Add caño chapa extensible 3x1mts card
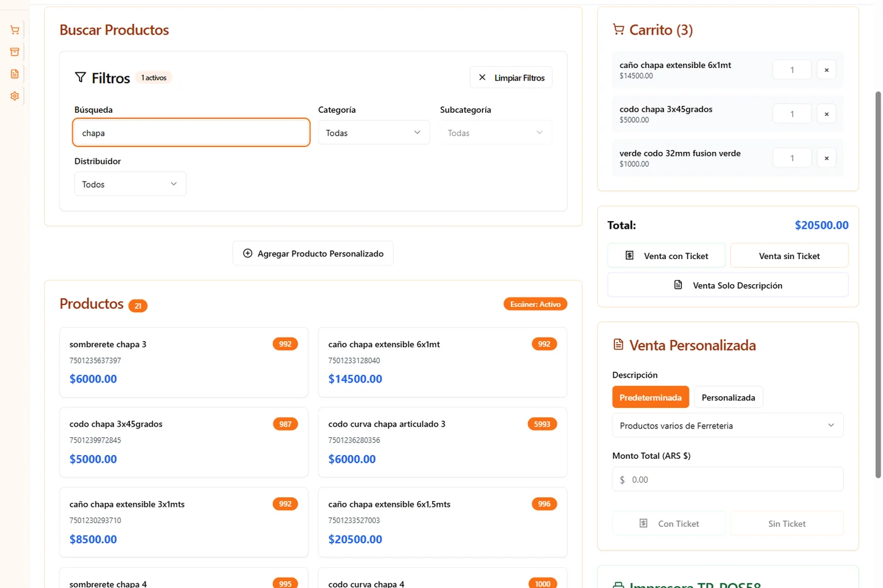Image resolution: width=883 pixels, height=588 pixels. (184, 522)
